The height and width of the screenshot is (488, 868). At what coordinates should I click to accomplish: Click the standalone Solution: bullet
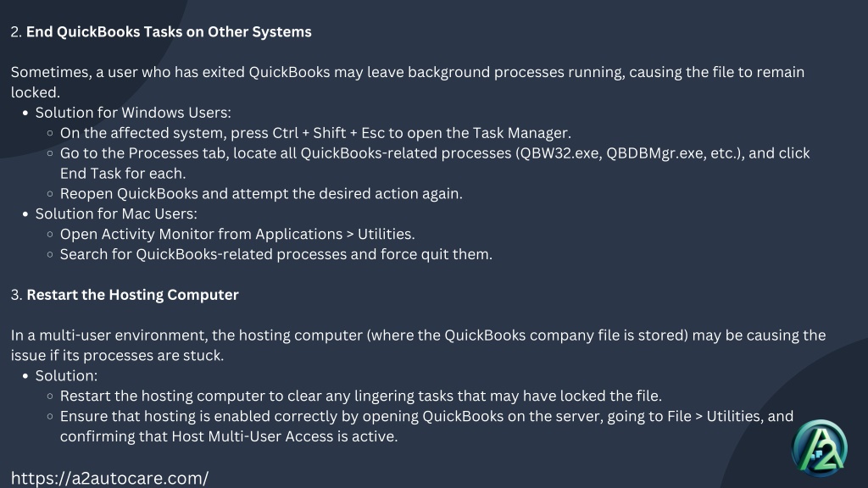(x=66, y=375)
